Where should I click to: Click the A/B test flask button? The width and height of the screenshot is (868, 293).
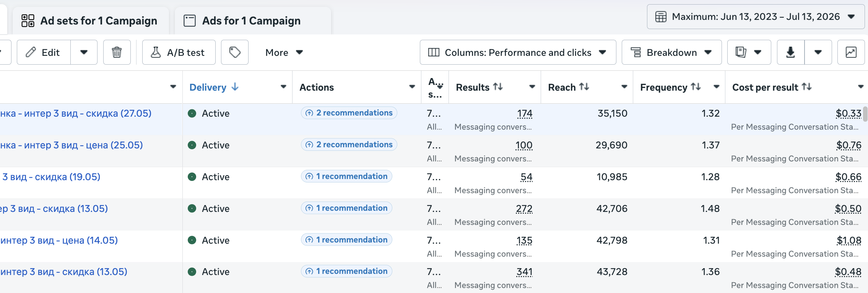coord(179,52)
